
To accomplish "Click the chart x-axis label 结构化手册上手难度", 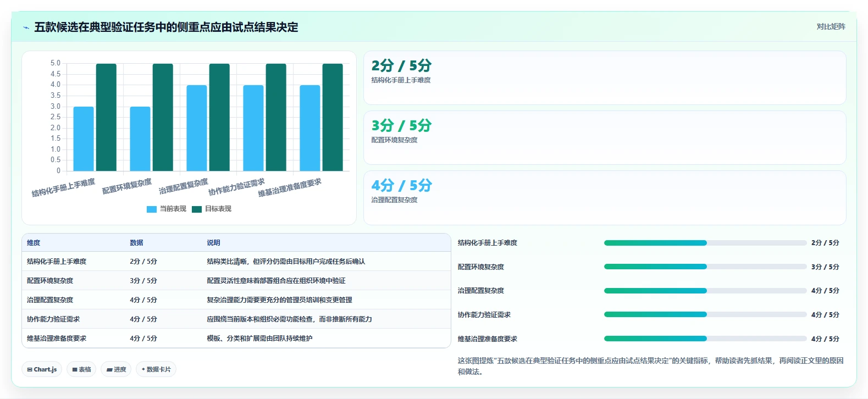I will coord(63,188).
